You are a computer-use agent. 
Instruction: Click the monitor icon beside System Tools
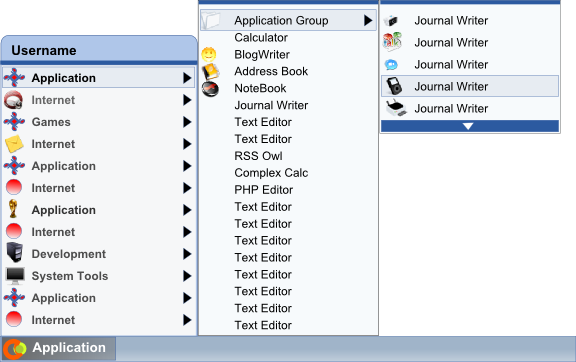pyautogui.click(x=15, y=276)
